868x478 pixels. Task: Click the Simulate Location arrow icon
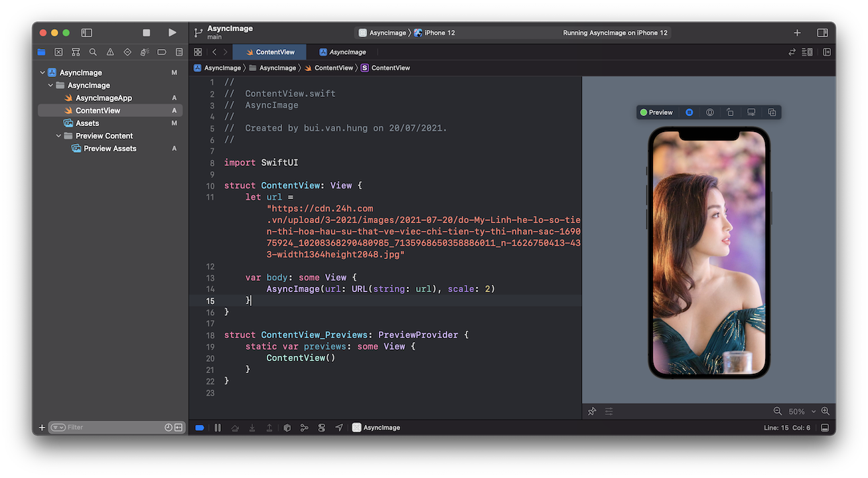pos(339,428)
